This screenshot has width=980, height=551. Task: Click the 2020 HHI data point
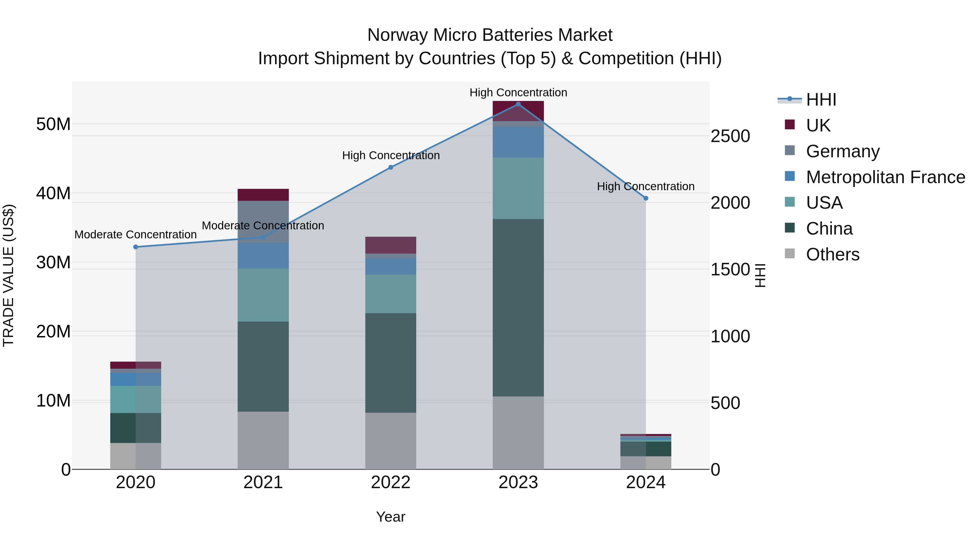(x=136, y=247)
